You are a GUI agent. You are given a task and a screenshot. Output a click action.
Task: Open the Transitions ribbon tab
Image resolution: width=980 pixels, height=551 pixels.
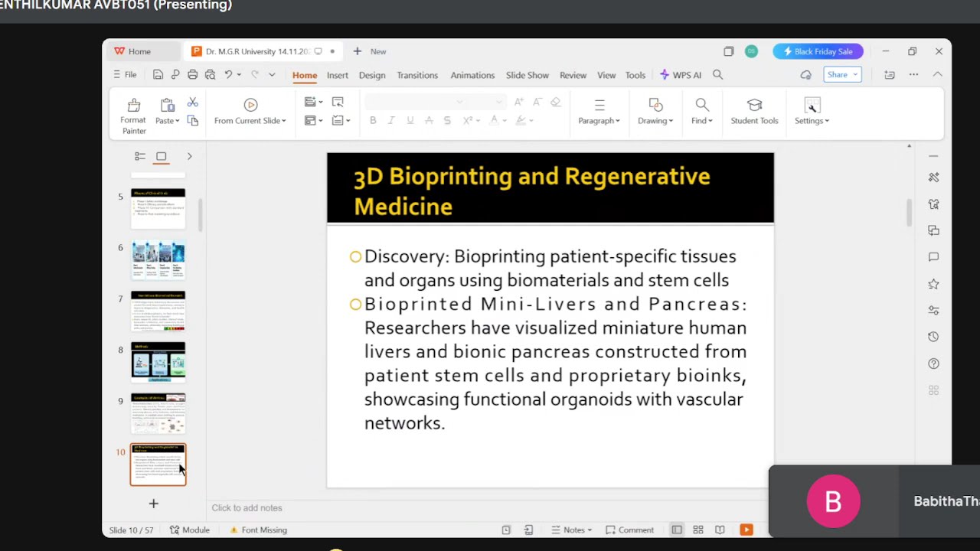(417, 75)
